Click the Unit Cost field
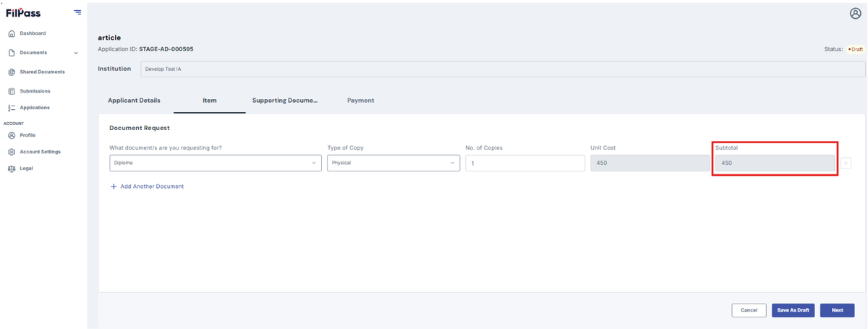Screen dimensions: 868x329 tap(650, 163)
